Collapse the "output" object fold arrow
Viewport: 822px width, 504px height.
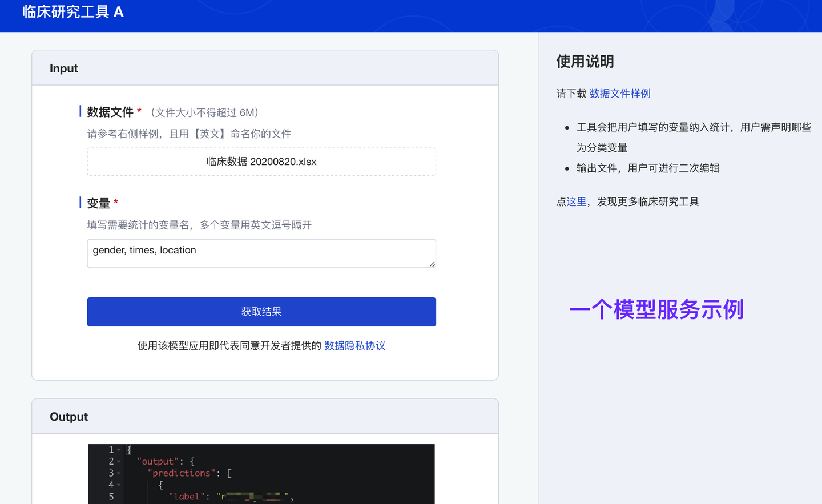(x=118, y=461)
